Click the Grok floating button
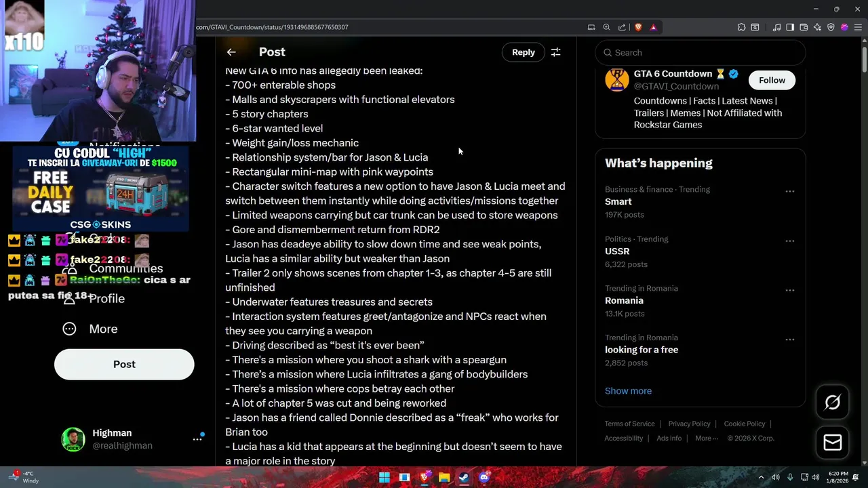 [x=833, y=403]
